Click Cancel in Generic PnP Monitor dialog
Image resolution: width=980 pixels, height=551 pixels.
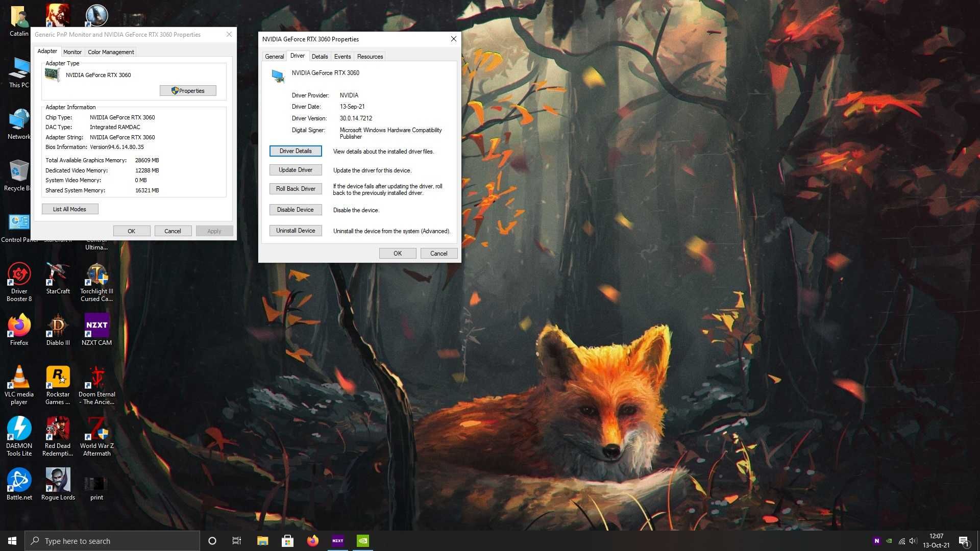tap(173, 231)
